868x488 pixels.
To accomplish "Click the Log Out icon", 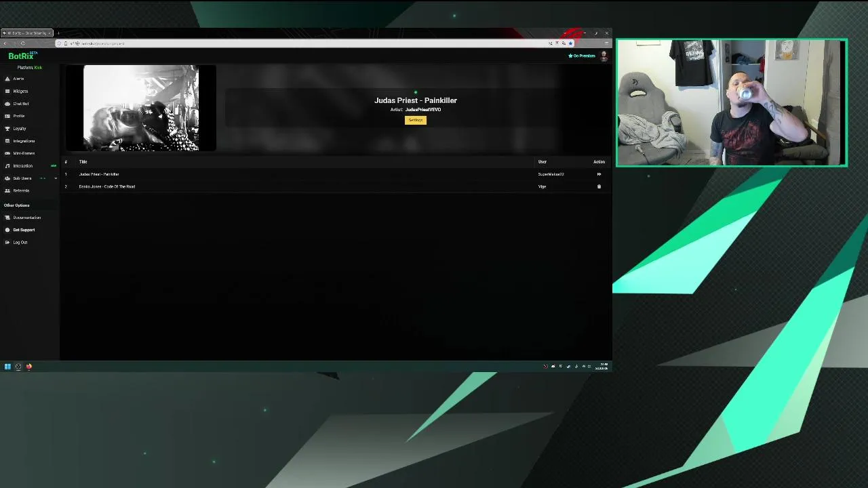I will [7, 242].
